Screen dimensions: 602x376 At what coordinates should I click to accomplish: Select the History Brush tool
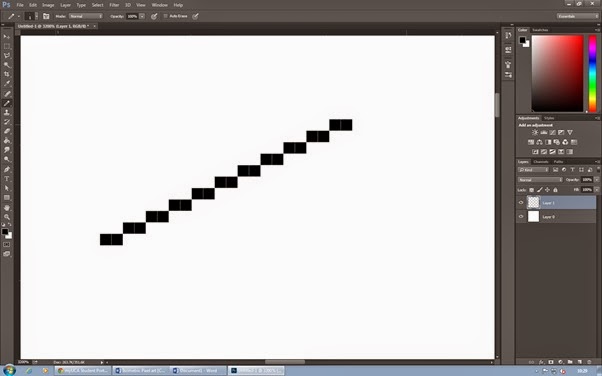(x=7, y=122)
